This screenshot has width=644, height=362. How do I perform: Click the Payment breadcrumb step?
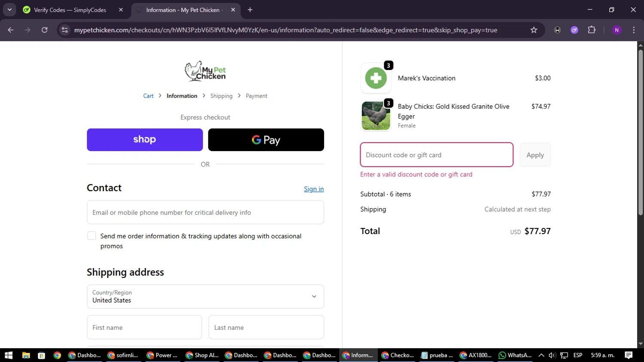point(256,96)
